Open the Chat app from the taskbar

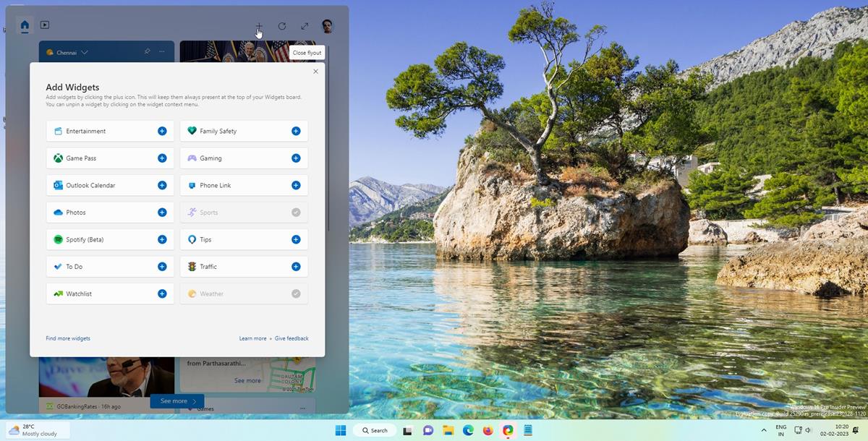427,430
